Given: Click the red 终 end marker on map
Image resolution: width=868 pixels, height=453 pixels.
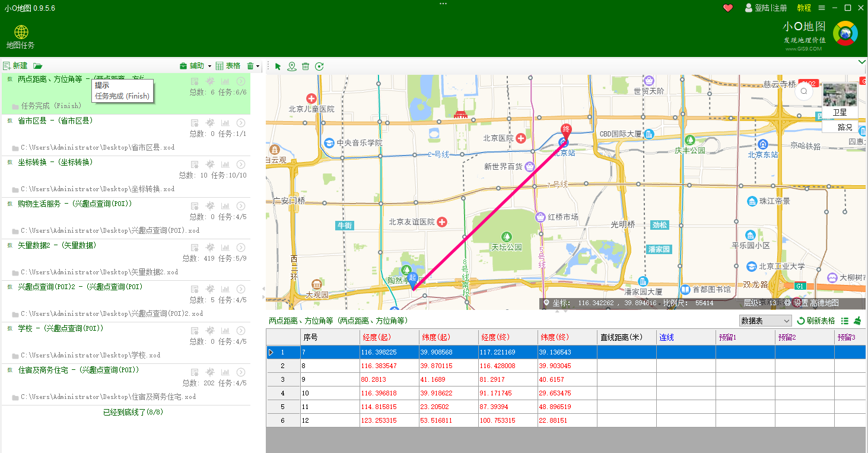Looking at the screenshot, I should (x=566, y=132).
